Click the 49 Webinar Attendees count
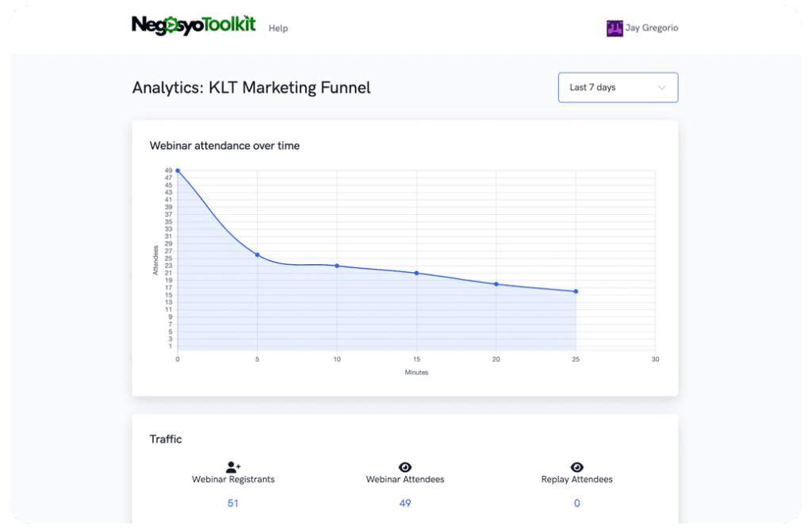This screenshot has width=812, height=529. tap(404, 503)
